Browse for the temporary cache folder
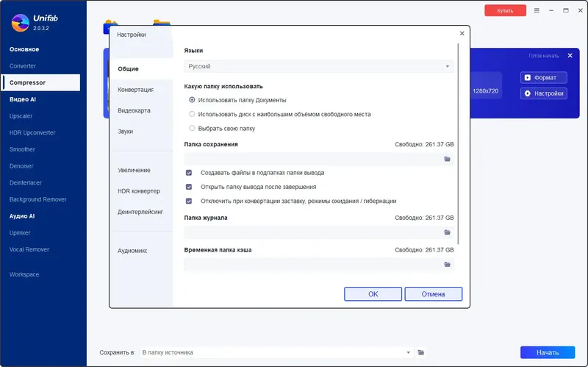Image resolution: width=588 pixels, height=367 pixels. coord(447,265)
